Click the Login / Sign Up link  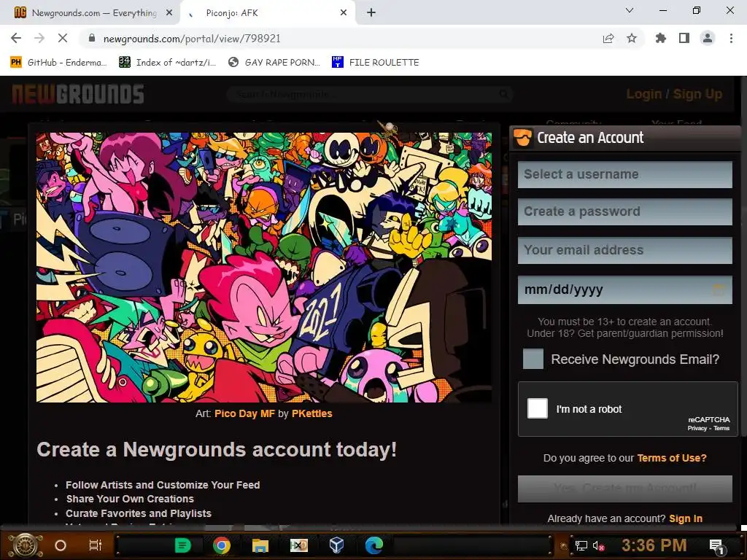[x=674, y=94]
